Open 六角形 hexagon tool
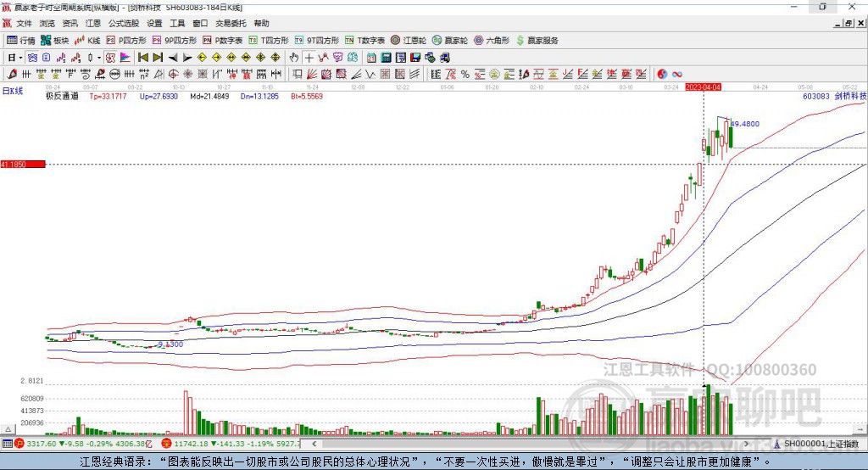Image resolution: width=868 pixels, height=470 pixels. [492, 41]
